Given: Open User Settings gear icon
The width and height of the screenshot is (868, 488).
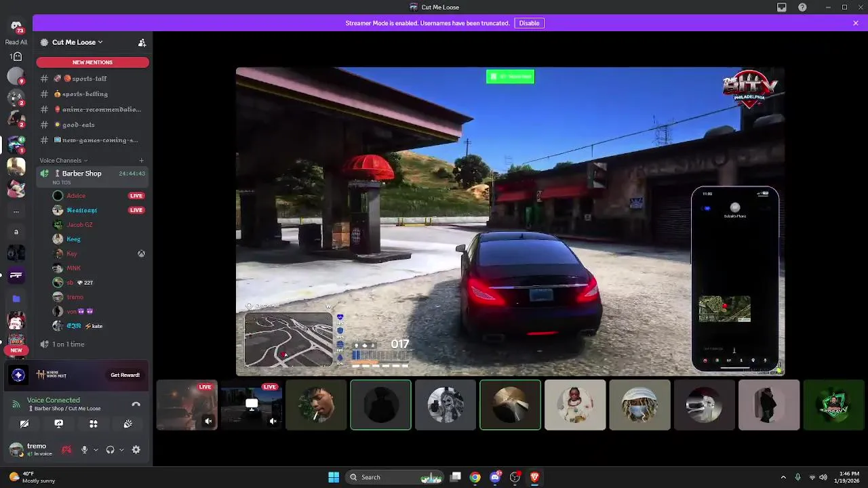Looking at the screenshot, I should (x=136, y=449).
